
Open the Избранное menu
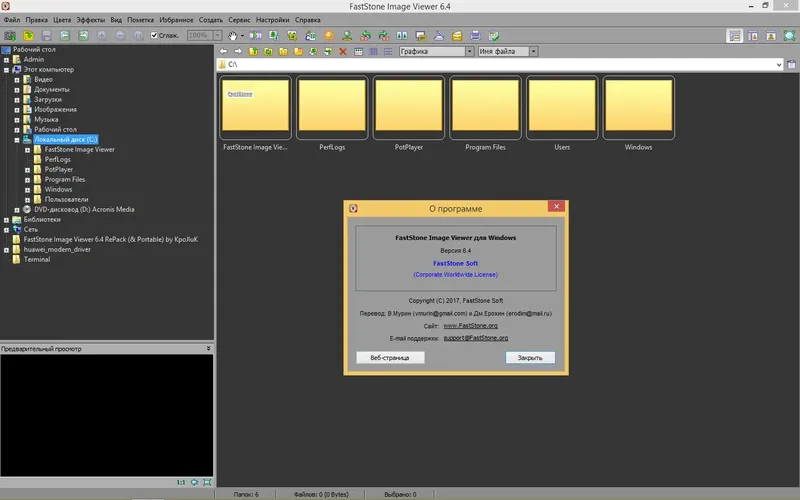pos(177,20)
